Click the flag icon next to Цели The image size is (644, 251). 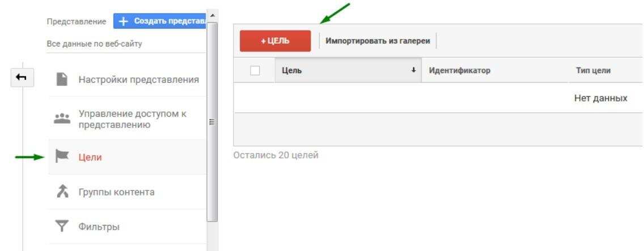point(63,157)
